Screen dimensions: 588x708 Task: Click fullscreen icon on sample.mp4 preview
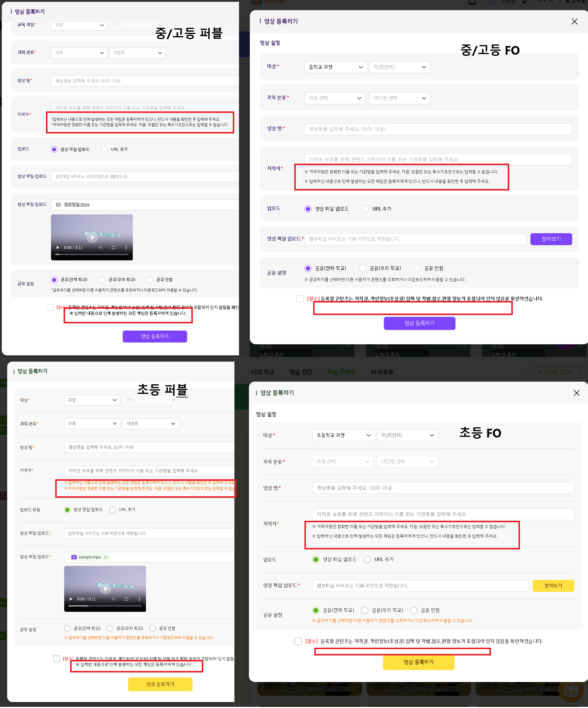126,599
